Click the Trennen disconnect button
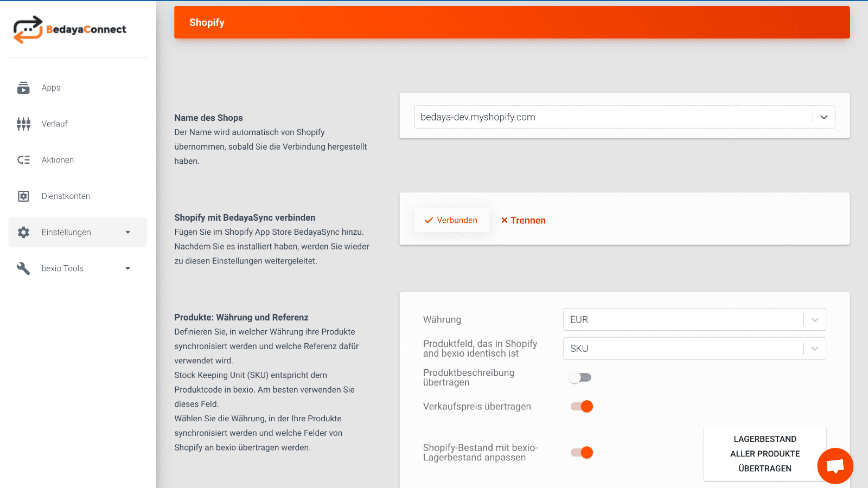This screenshot has height=488, width=868. [x=523, y=220]
